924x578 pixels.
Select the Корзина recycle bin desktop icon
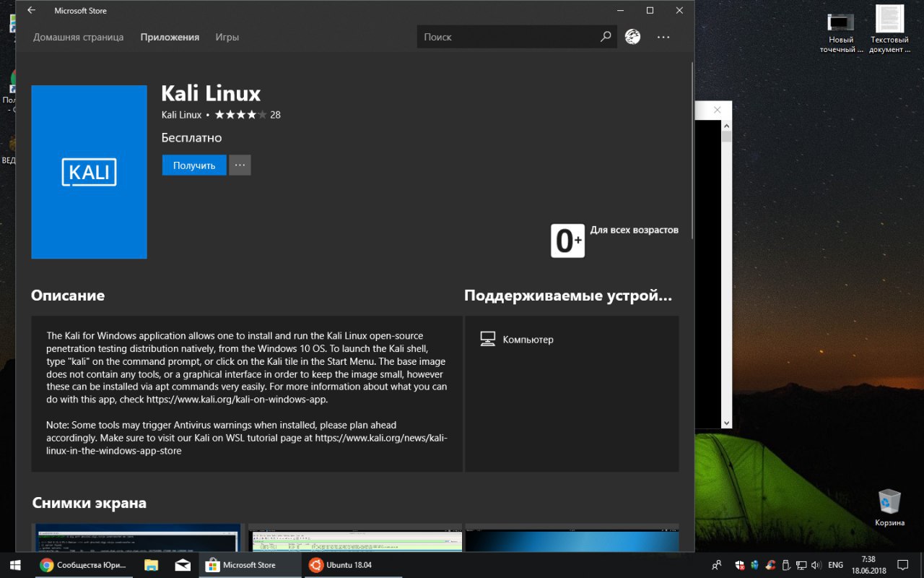pyautogui.click(x=889, y=508)
